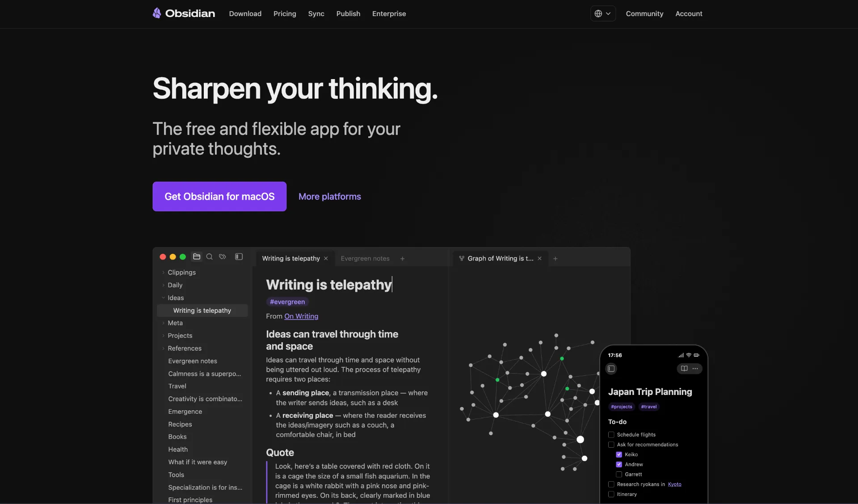Open the three-dot menu on phone

695,369
